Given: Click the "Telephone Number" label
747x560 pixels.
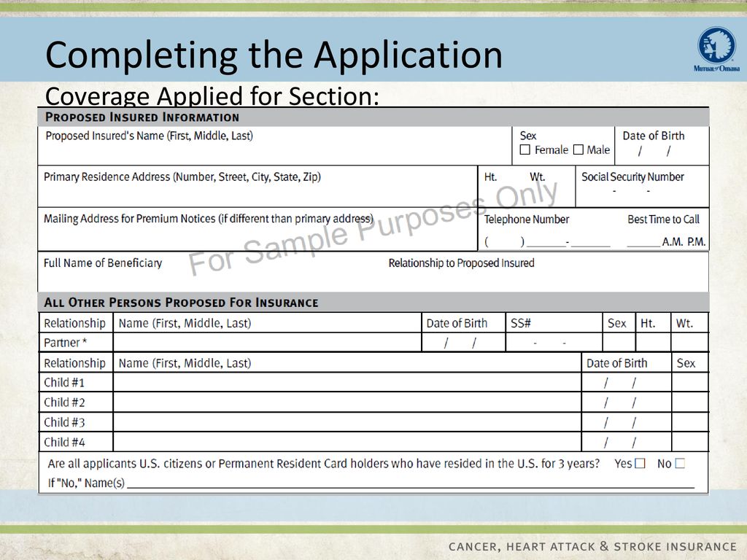Looking at the screenshot, I should pyautogui.click(x=527, y=219).
